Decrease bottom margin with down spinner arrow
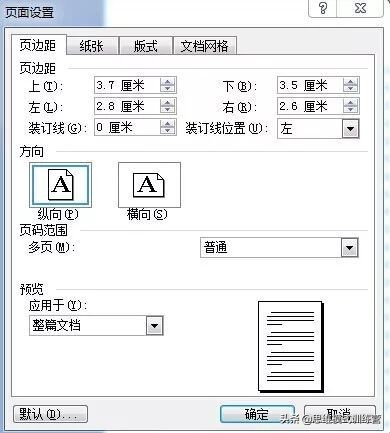This screenshot has height=433, width=390. pyautogui.click(x=351, y=89)
